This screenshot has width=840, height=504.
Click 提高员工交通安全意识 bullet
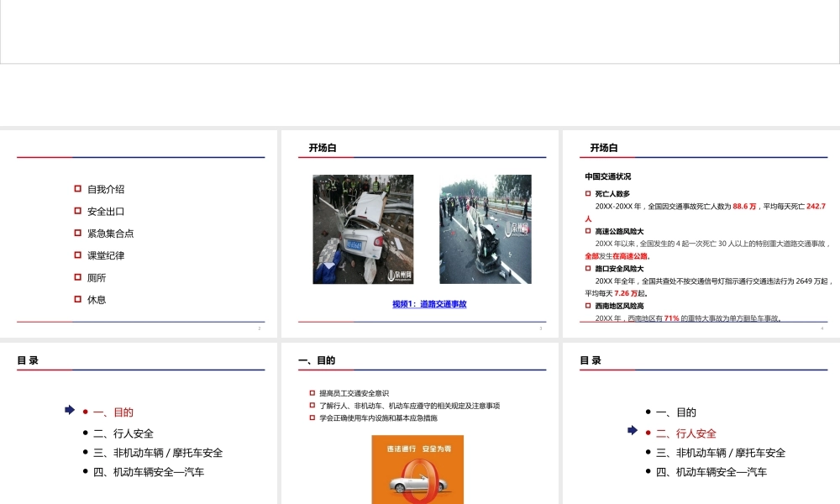pos(354,393)
